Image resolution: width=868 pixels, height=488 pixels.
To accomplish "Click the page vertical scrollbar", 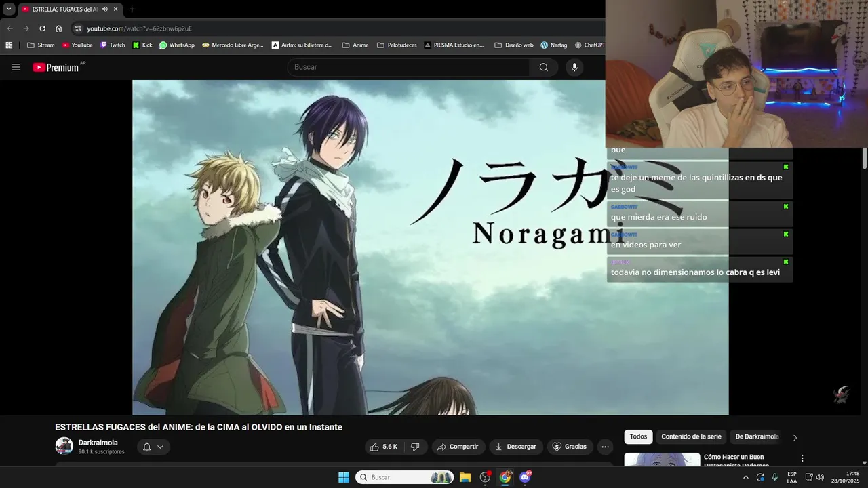I will [x=864, y=158].
